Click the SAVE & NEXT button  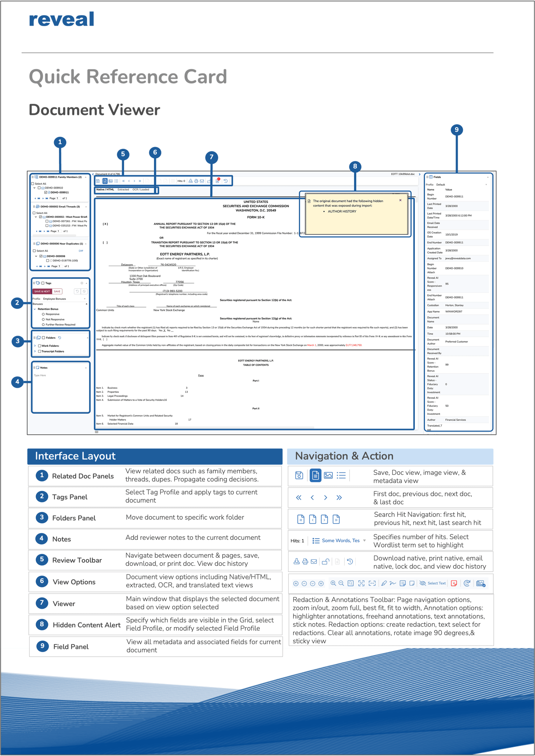tap(42, 291)
